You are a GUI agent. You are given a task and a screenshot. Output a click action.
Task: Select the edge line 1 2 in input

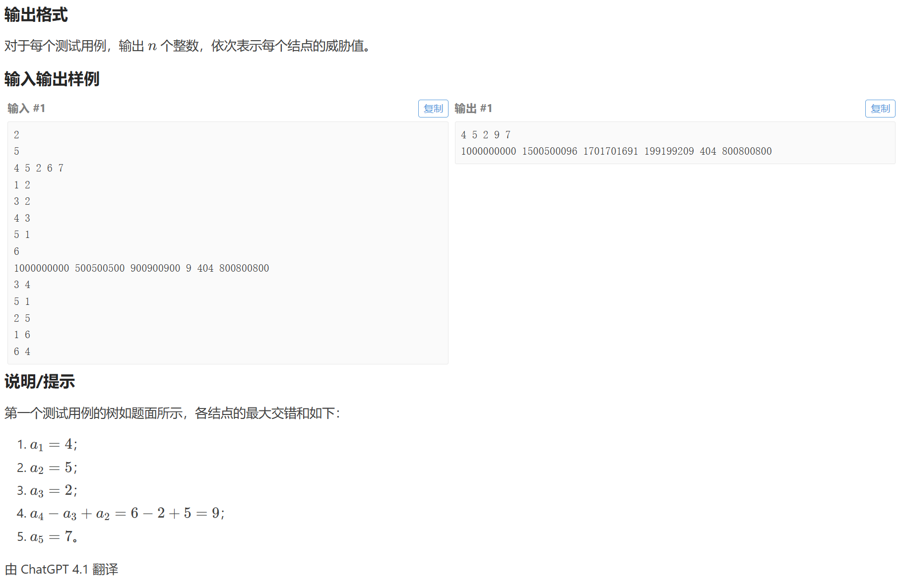[22, 184]
